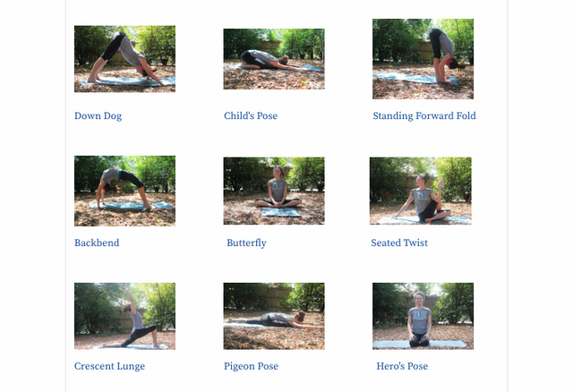Select the seated woman in Butterfly image

pyautogui.click(x=278, y=188)
